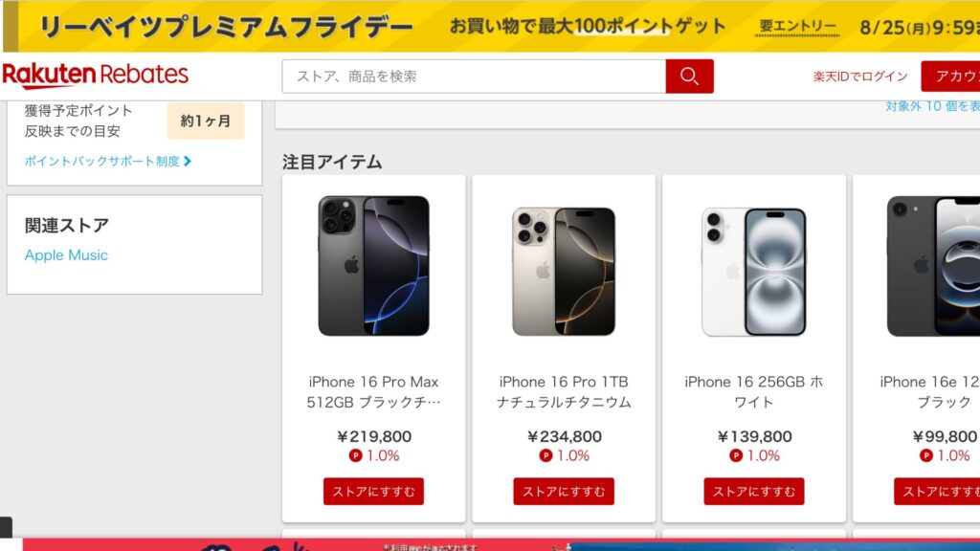
Task: Select the iPhone 16 Pro Max product image
Action: click(374, 266)
